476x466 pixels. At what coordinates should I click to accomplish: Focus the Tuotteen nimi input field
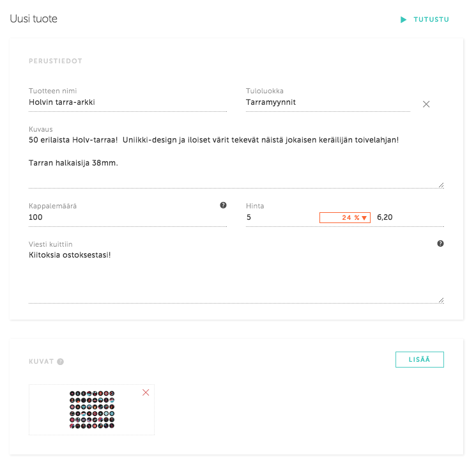tap(128, 102)
